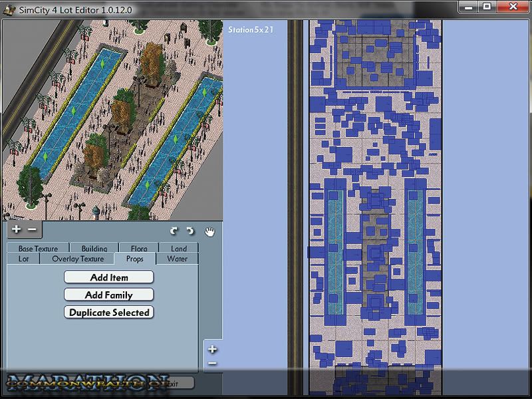The image size is (532, 399).
Task: Zoom out the top-down plan view
Action: click(x=212, y=364)
